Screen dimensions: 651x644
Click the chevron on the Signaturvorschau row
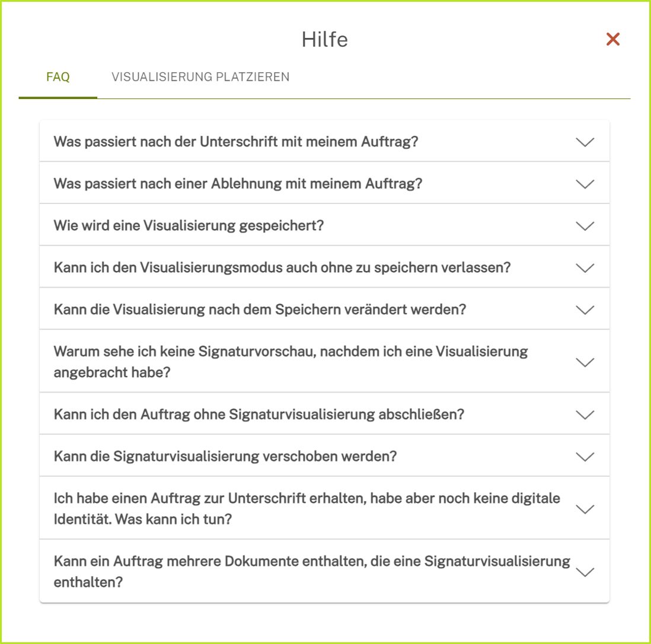(586, 361)
